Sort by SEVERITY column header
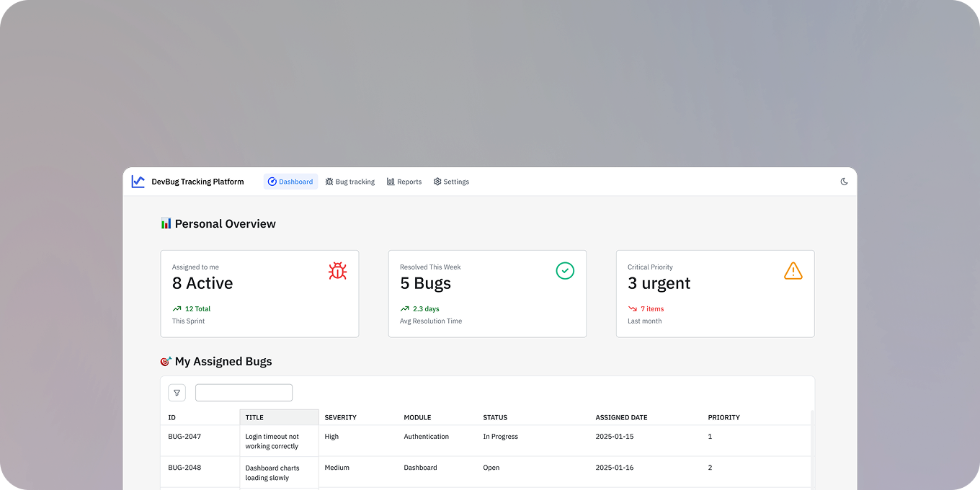The image size is (980, 490). (x=358, y=417)
